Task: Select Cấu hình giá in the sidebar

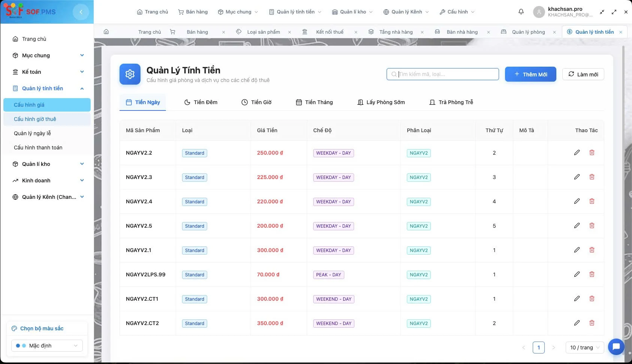Action: coord(47,105)
